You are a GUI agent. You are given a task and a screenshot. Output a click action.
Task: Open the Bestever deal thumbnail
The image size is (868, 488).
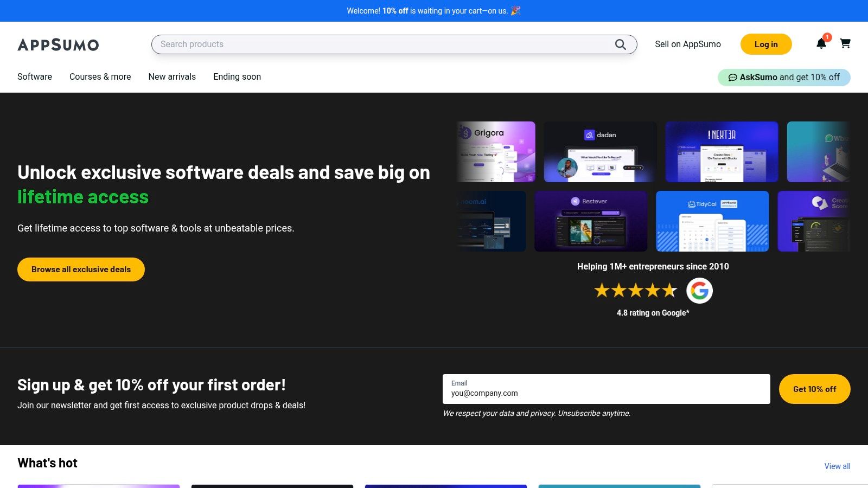(x=591, y=221)
